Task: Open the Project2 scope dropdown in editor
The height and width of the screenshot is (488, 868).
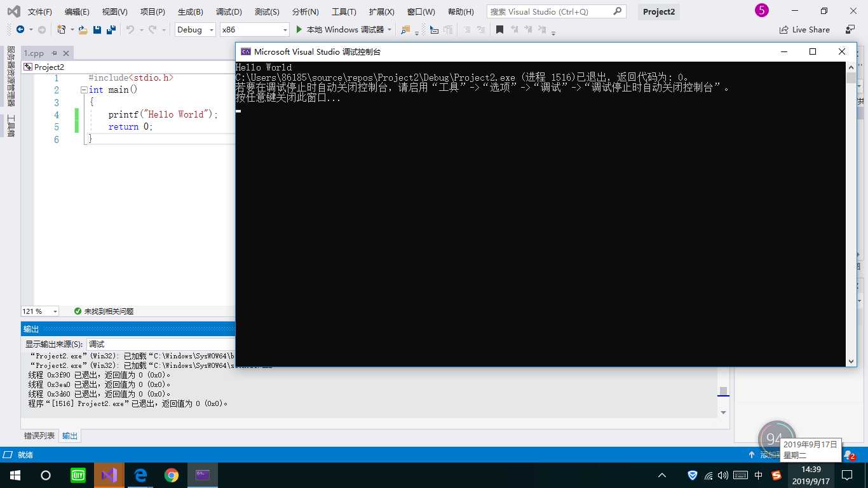Action: (x=128, y=67)
